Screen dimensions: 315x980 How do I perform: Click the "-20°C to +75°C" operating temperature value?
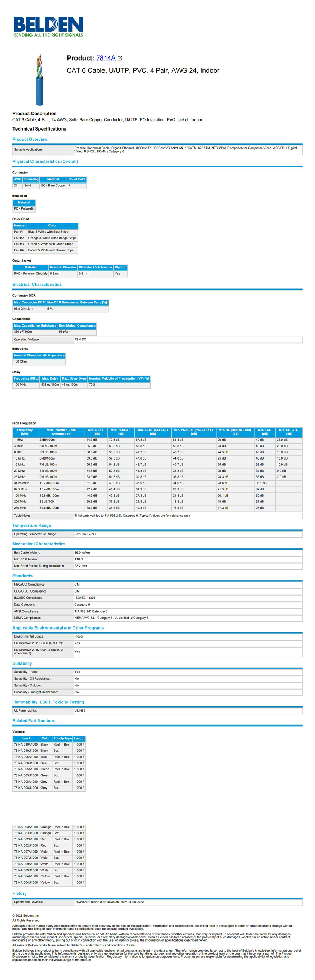[x=85, y=535]
